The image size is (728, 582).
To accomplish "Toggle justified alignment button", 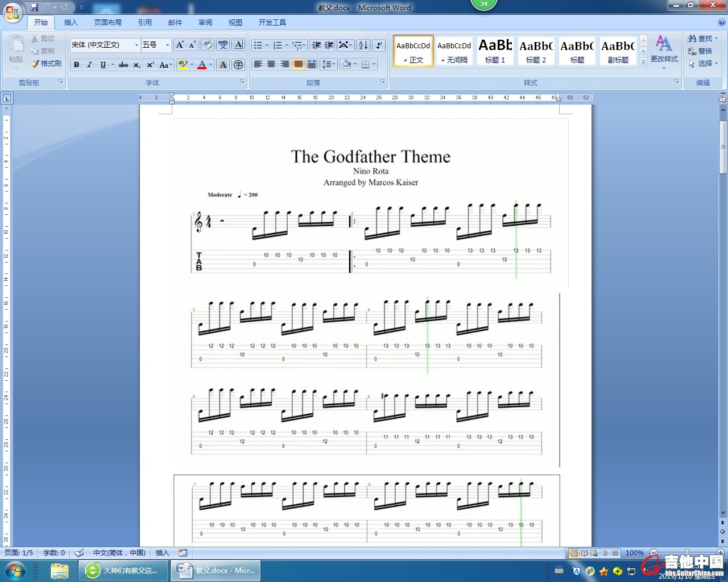I will [x=298, y=64].
